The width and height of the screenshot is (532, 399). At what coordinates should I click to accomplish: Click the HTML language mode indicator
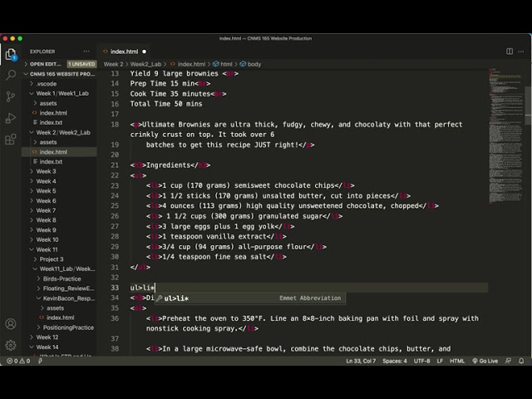(x=457, y=361)
